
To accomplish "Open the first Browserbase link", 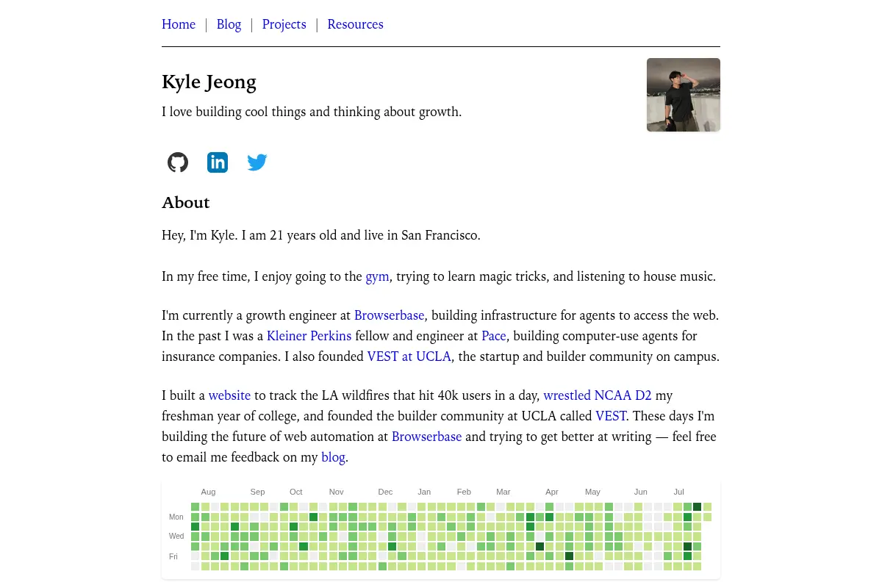I will pos(389,315).
